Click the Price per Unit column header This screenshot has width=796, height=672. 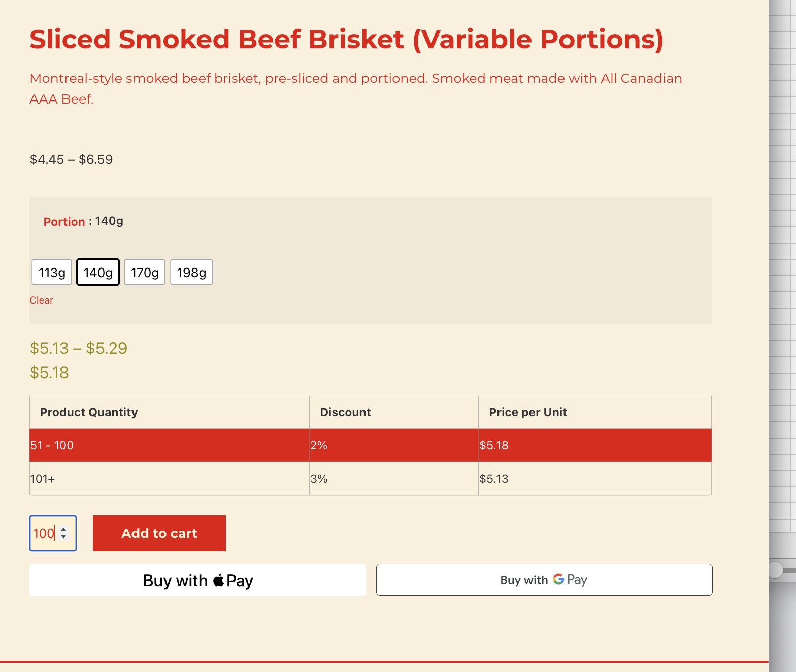(528, 412)
